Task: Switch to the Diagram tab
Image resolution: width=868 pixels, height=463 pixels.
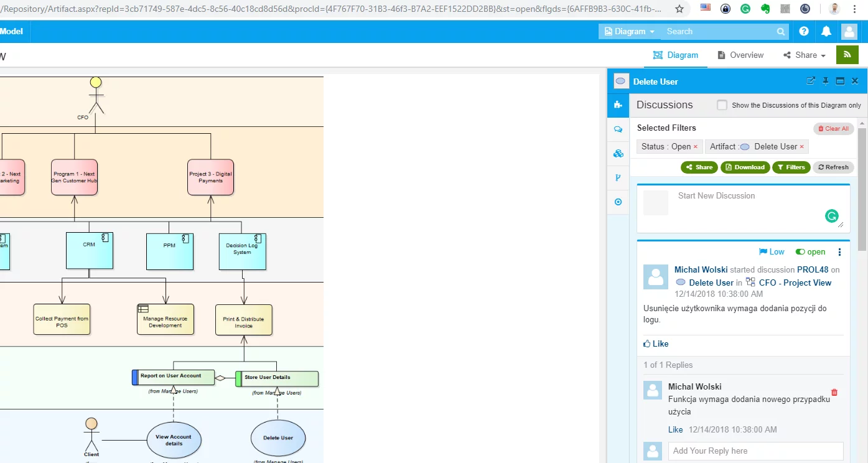Action: [x=676, y=55]
